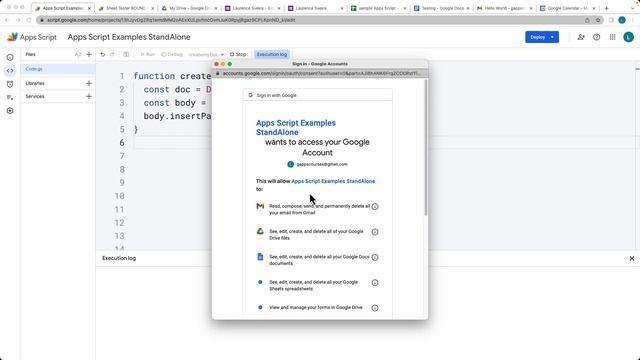640x360 pixels.
Task: Click the Google Docs icon in permissions list
Action: click(x=260, y=257)
